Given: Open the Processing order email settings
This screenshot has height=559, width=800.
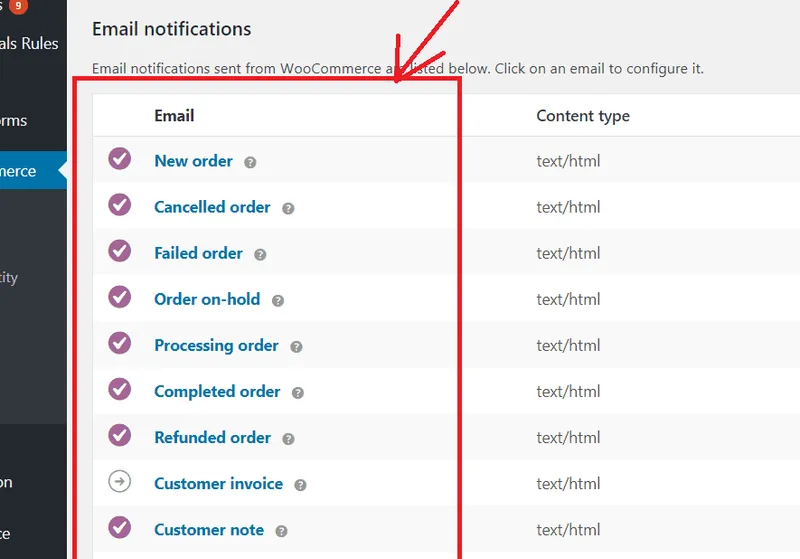Looking at the screenshot, I should (x=216, y=345).
